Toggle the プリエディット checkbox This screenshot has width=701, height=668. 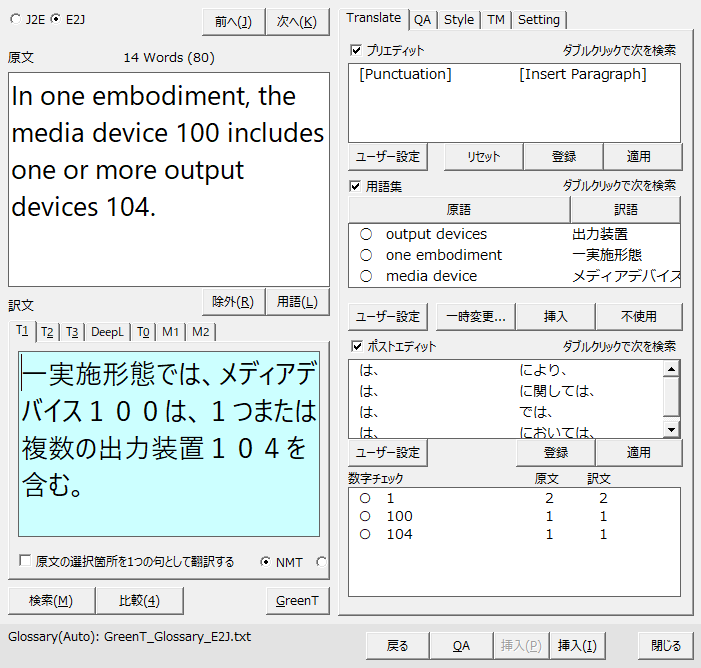coord(356,50)
